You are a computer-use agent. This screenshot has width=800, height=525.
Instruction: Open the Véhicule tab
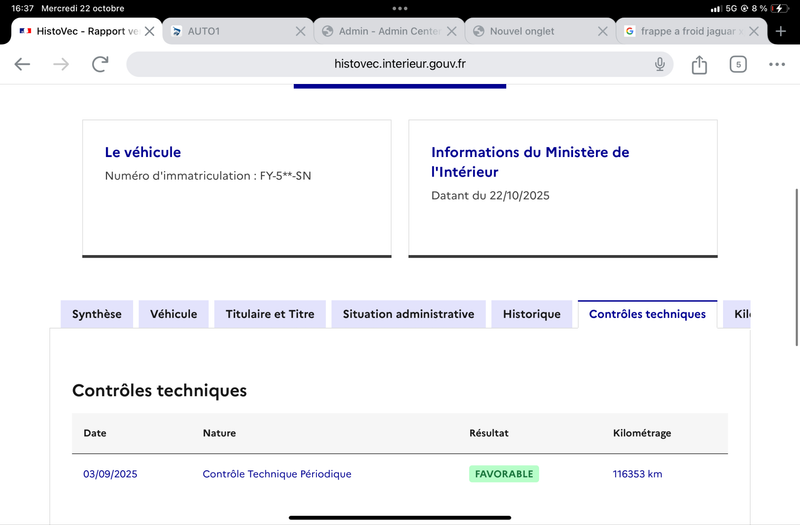[173, 314]
